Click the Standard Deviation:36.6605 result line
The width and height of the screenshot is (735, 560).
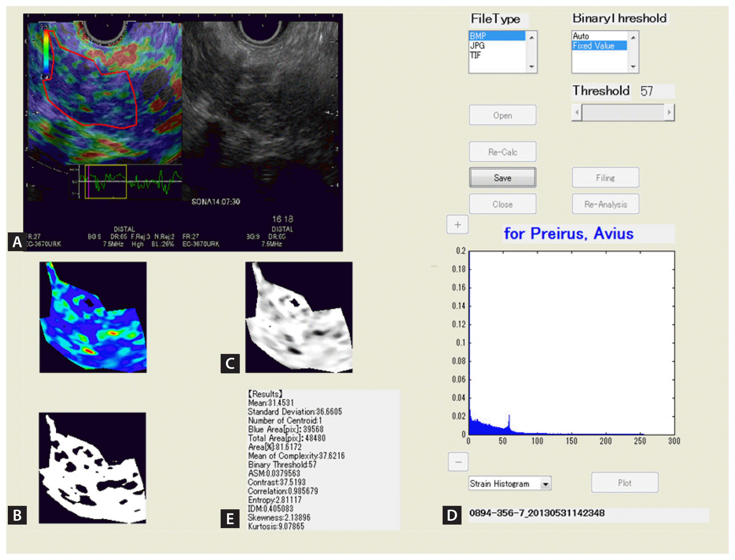click(x=295, y=412)
